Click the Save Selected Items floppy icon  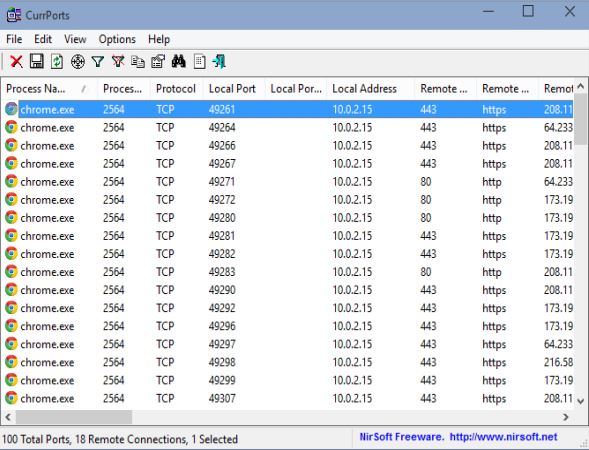point(36,61)
